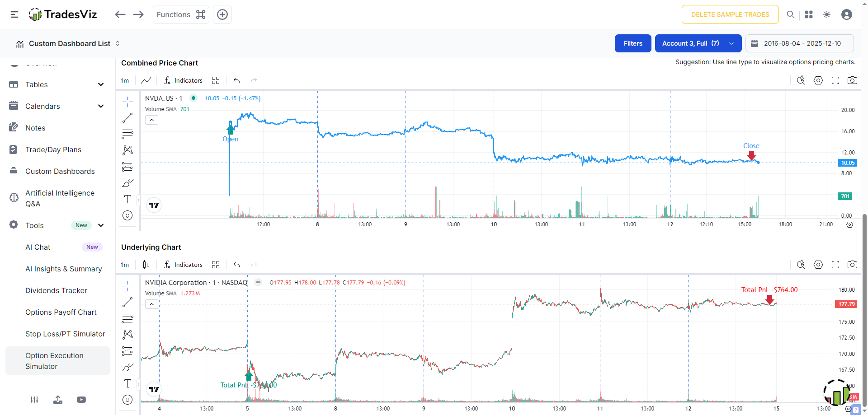Screen dimensions: 868x415
Task: Click DELETE SAMPLE TRADES button
Action: (x=730, y=14)
